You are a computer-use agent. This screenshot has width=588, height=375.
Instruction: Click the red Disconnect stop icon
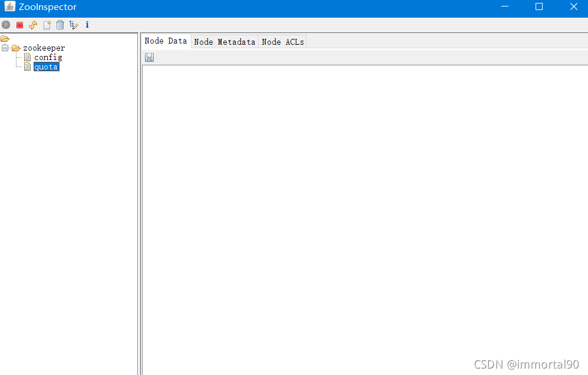(20, 25)
